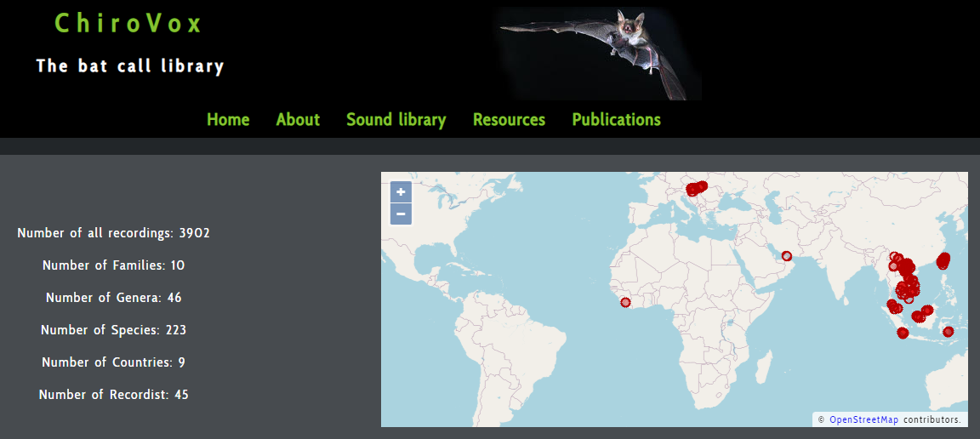Click the Number of all recordings text
980x439 pixels.
pyautogui.click(x=113, y=233)
